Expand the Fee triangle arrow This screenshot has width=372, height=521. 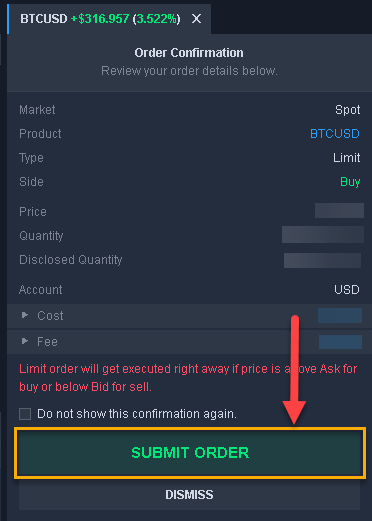coord(25,341)
